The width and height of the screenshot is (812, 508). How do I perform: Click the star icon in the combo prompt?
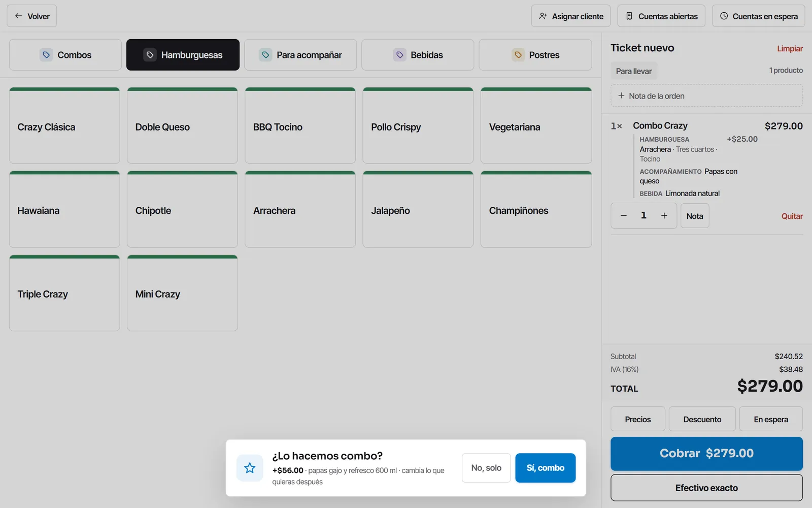[x=250, y=468]
